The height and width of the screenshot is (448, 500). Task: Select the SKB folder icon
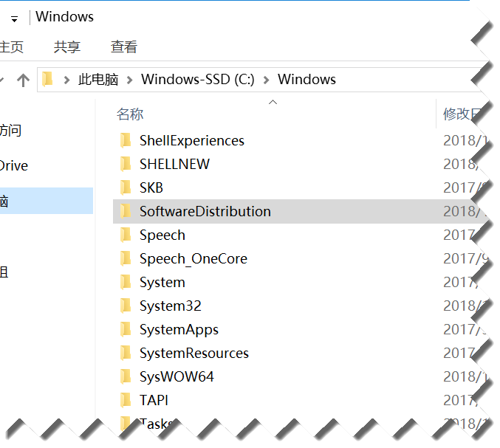tap(126, 187)
